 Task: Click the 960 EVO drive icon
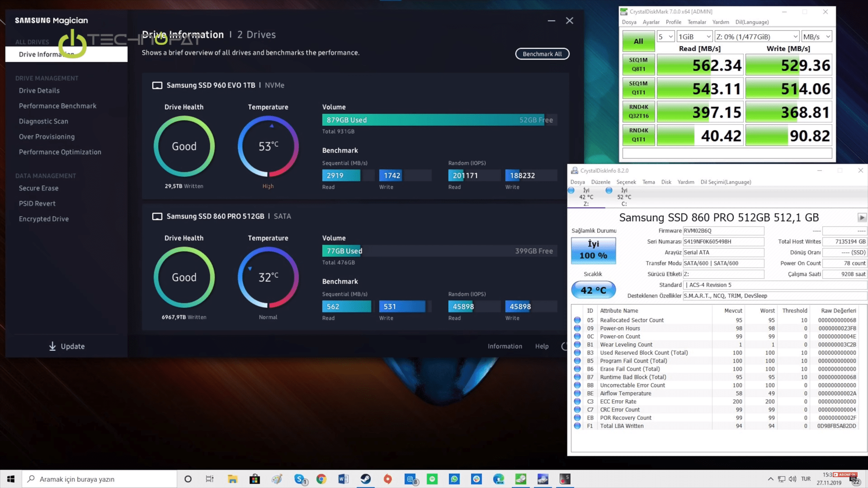click(x=157, y=85)
